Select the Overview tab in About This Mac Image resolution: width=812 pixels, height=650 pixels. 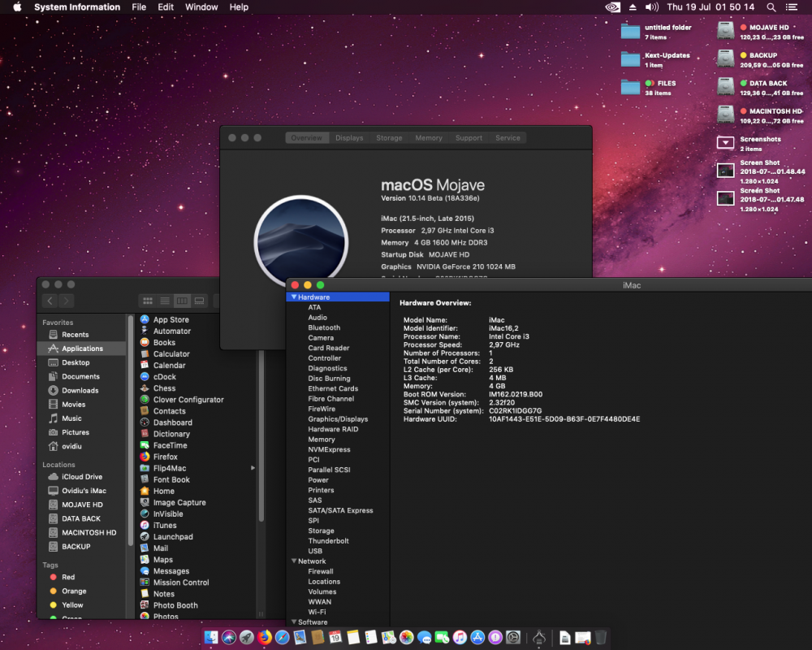pos(307,138)
